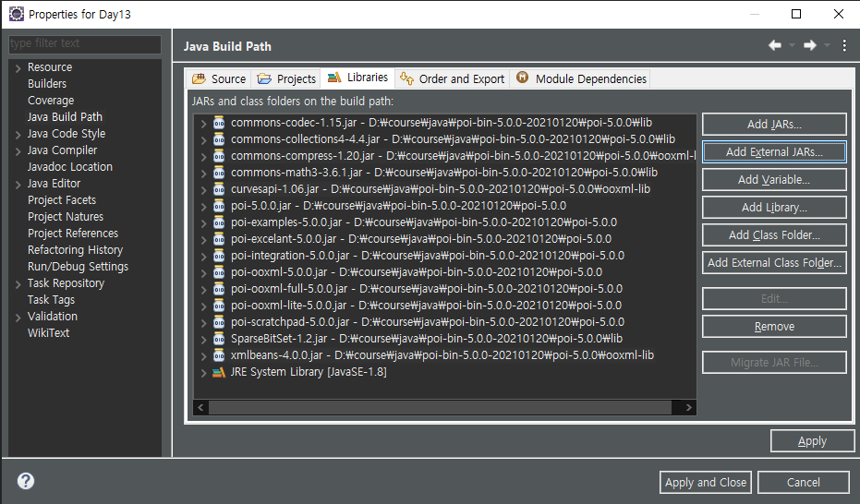Image resolution: width=860 pixels, height=504 pixels.
Task: Click the Apply button
Action: (812, 441)
